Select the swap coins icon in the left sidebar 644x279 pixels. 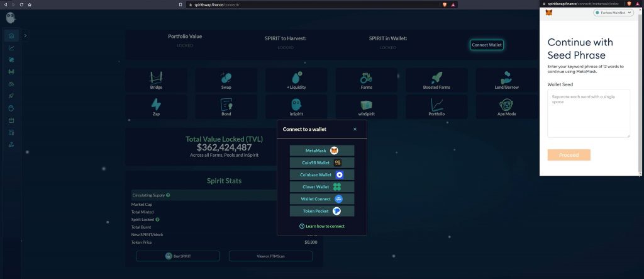click(x=11, y=60)
